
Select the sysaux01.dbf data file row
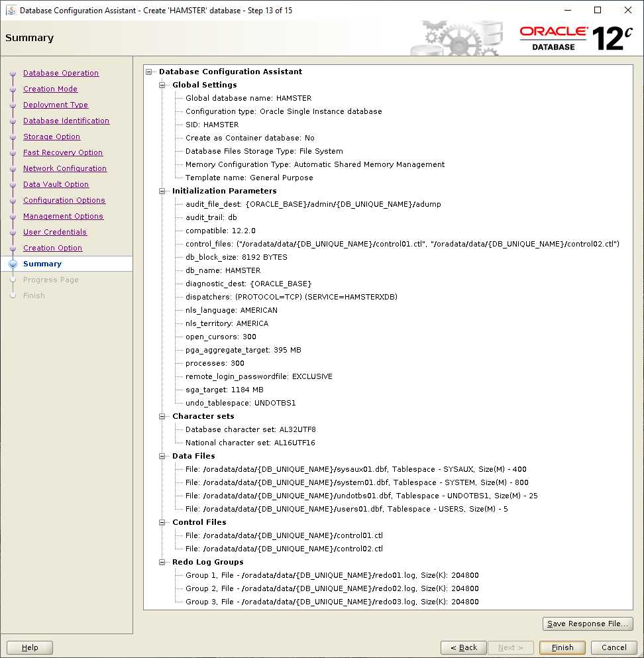click(356, 469)
